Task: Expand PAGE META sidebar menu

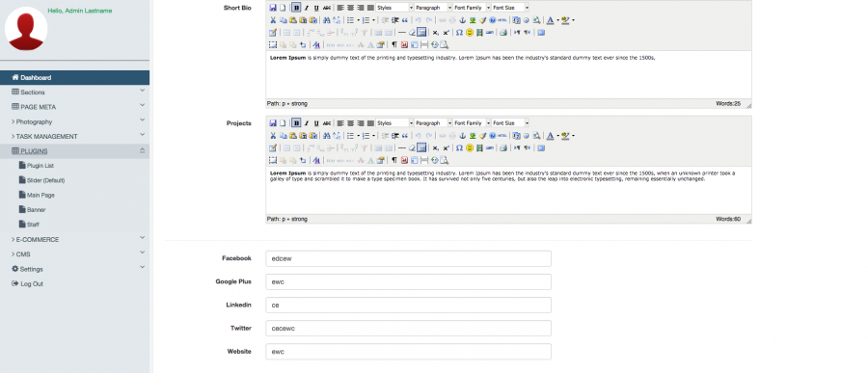Action: [74, 107]
